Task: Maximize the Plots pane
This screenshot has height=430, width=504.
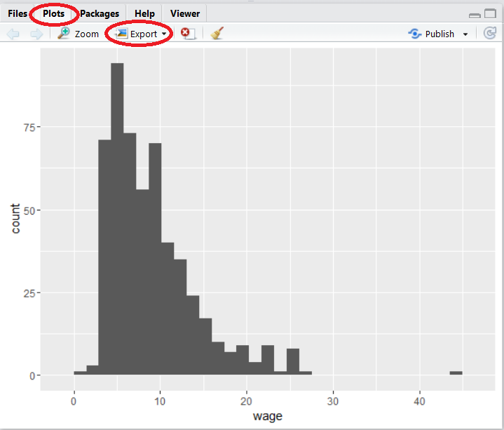Action: point(490,13)
